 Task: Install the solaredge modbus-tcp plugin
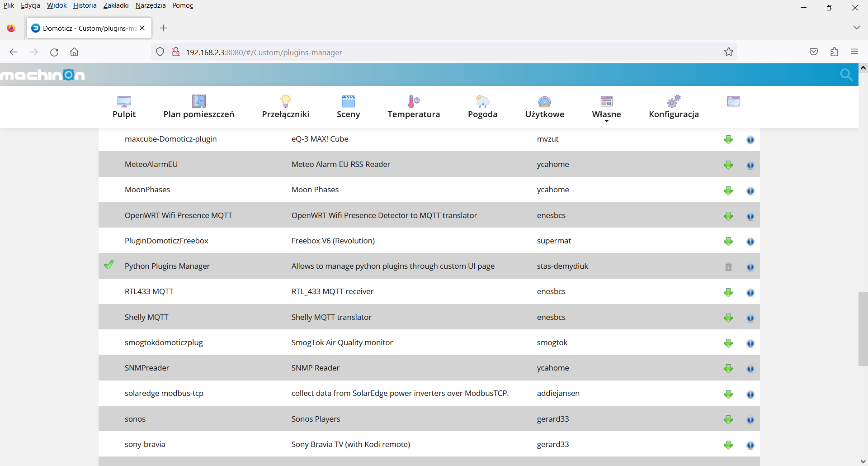728,394
